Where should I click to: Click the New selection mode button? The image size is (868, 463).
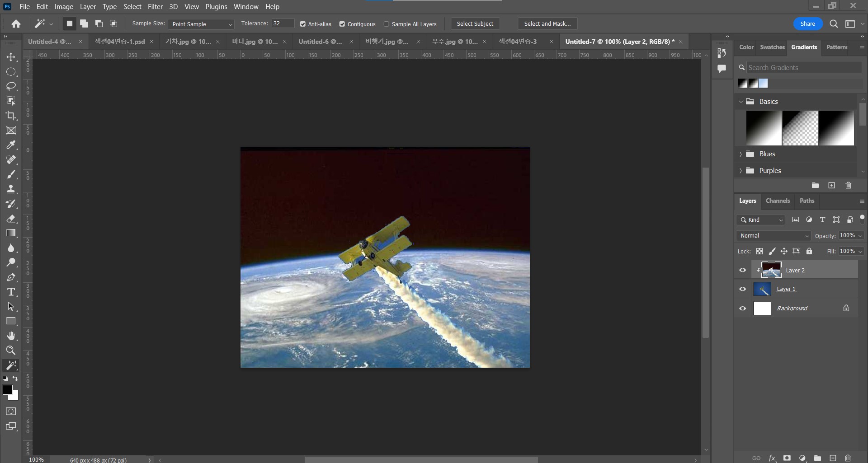[69, 24]
